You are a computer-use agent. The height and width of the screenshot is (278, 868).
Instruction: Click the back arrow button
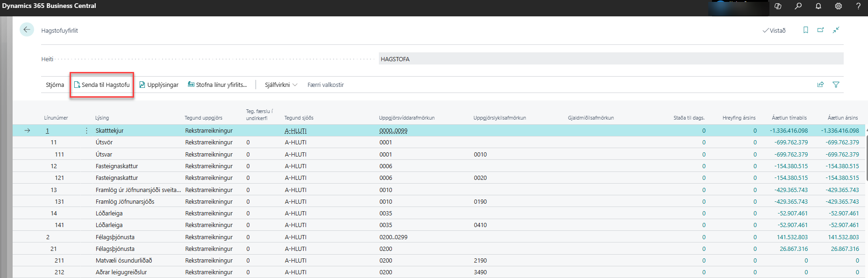coord(27,30)
